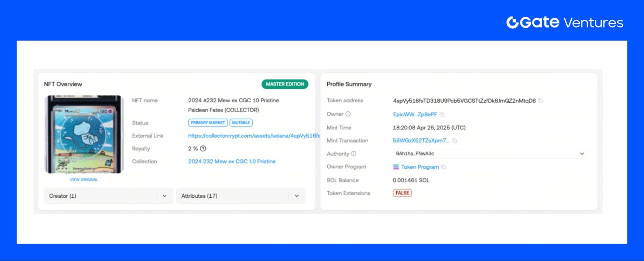Open the Token Program link
This screenshot has width=644, height=261.
420,167
